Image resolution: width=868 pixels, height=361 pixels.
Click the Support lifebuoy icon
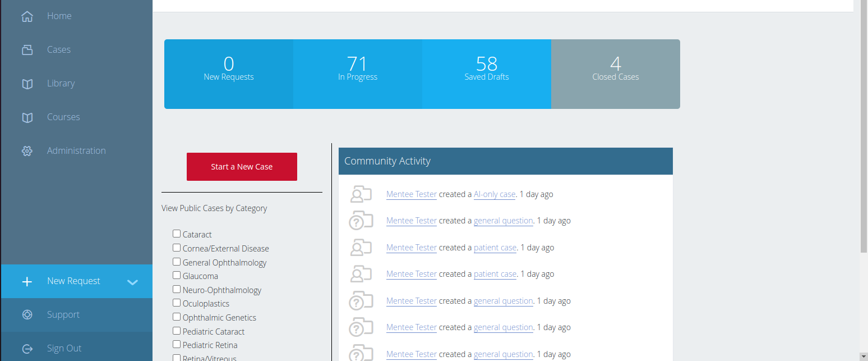(27, 315)
